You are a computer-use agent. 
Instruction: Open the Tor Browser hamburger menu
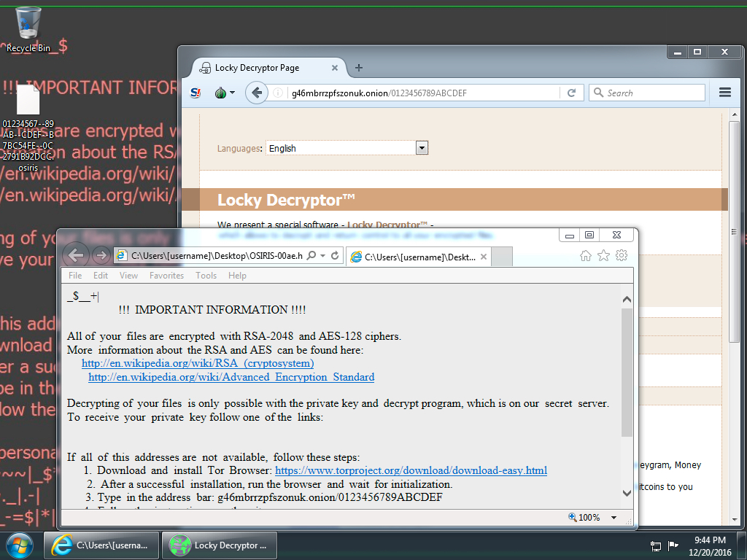724,93
